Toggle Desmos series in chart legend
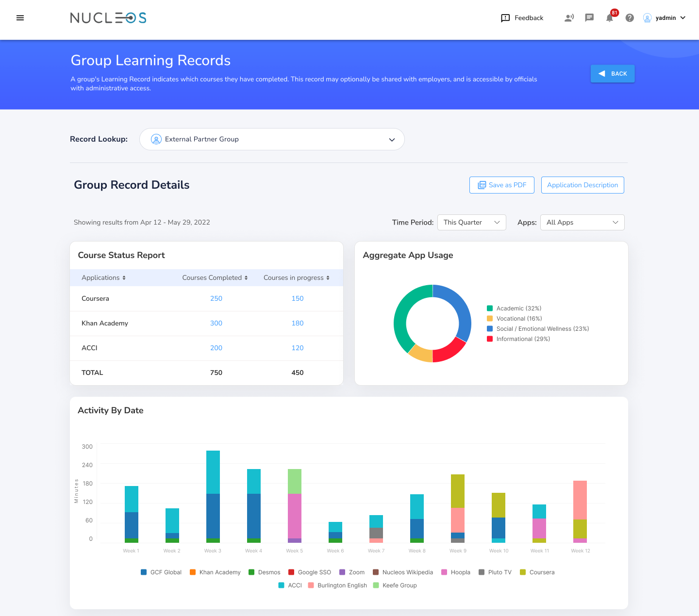The height and width of the screenshot is (616, 699). tap(265, 572)
